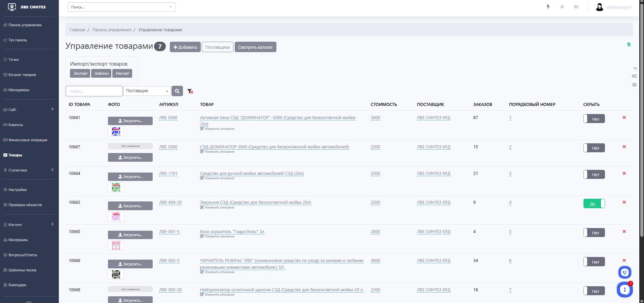Click the Смотреть каталог button

click(x=255, y=47)
